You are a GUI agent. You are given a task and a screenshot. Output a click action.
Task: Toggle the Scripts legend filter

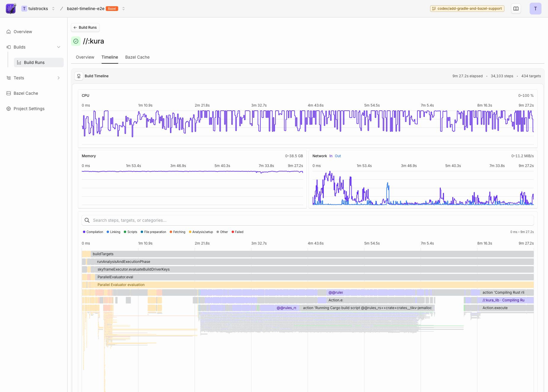click(x=131, y=232)
